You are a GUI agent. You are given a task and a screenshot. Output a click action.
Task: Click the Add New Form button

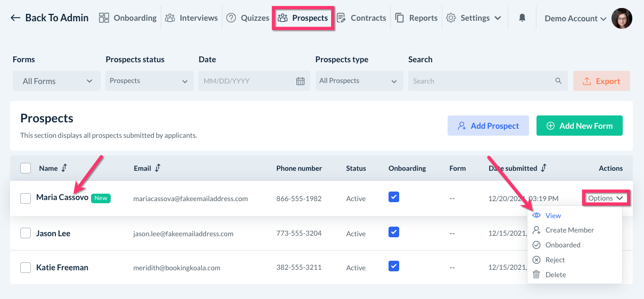[x=579, y=126]
